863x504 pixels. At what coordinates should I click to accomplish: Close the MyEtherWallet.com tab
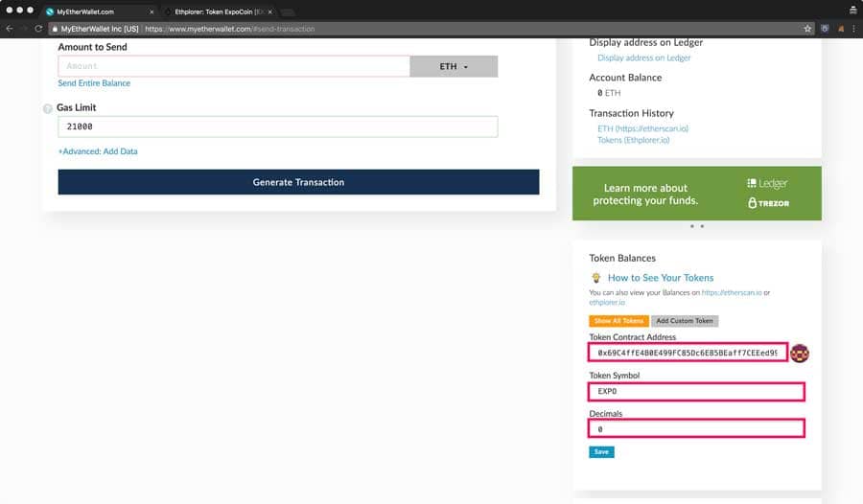click(x=152, y=11)
